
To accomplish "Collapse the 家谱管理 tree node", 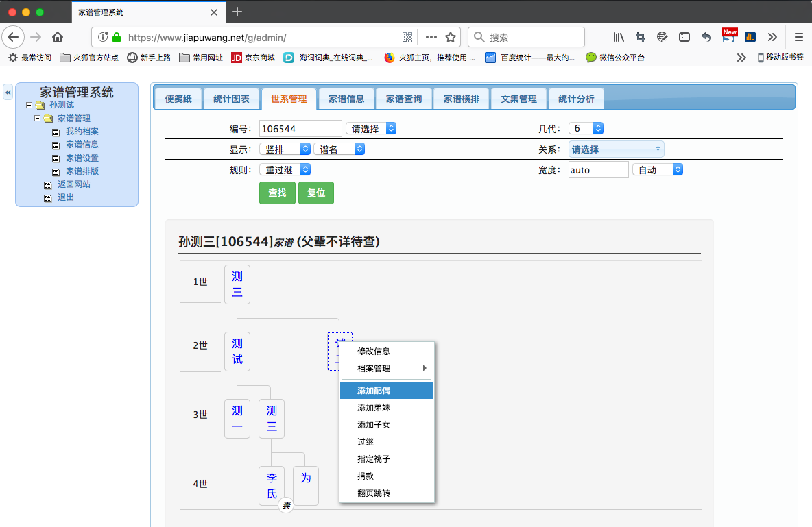I will pos(37,119).
